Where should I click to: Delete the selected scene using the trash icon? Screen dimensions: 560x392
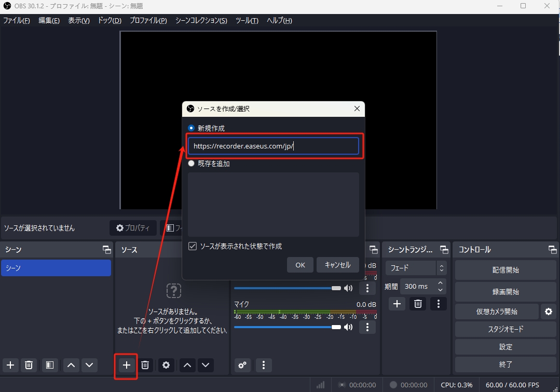29,365
